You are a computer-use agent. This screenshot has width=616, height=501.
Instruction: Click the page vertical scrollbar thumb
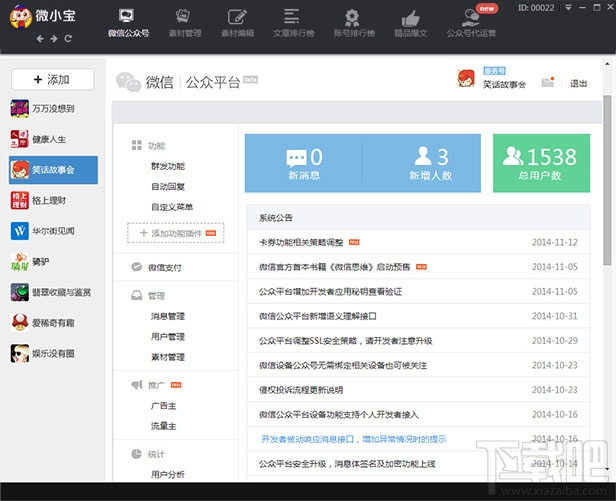607,180
